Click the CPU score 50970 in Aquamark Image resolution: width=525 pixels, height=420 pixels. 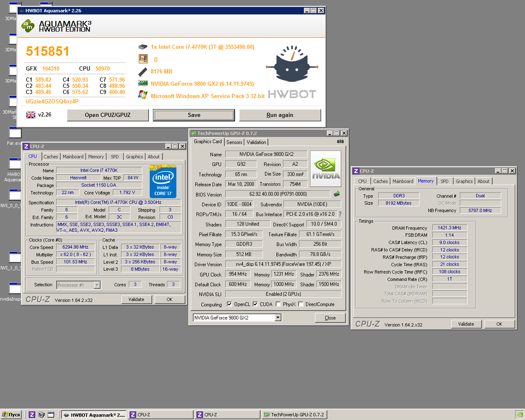103,68
